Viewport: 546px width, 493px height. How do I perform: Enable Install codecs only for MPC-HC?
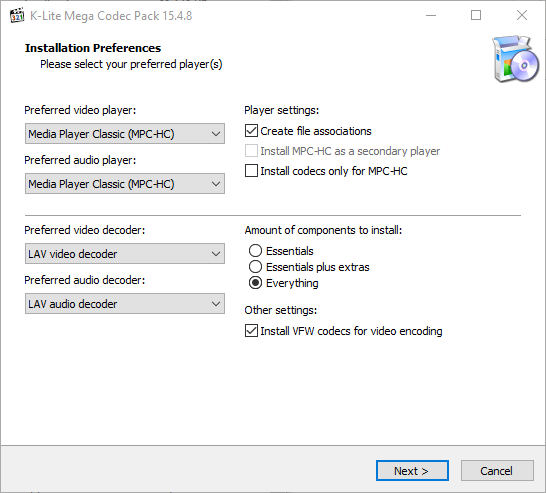click(x=251, y=171)
